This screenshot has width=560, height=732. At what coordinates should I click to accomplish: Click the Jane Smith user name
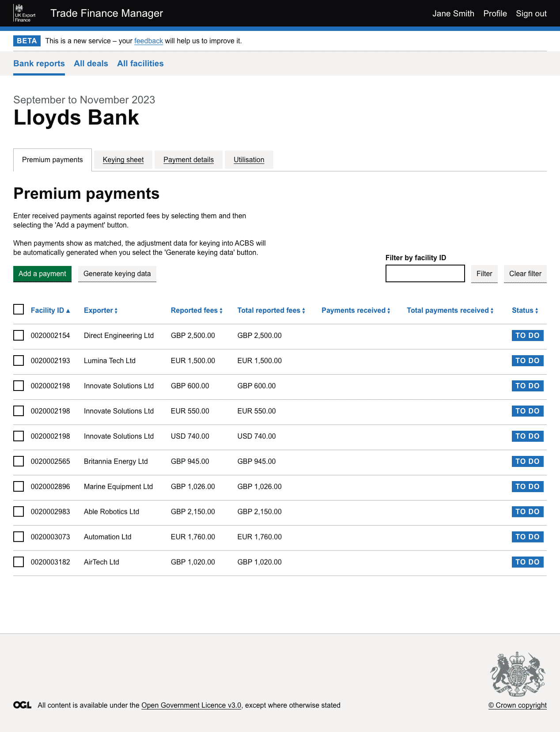(x=453, y=14)
